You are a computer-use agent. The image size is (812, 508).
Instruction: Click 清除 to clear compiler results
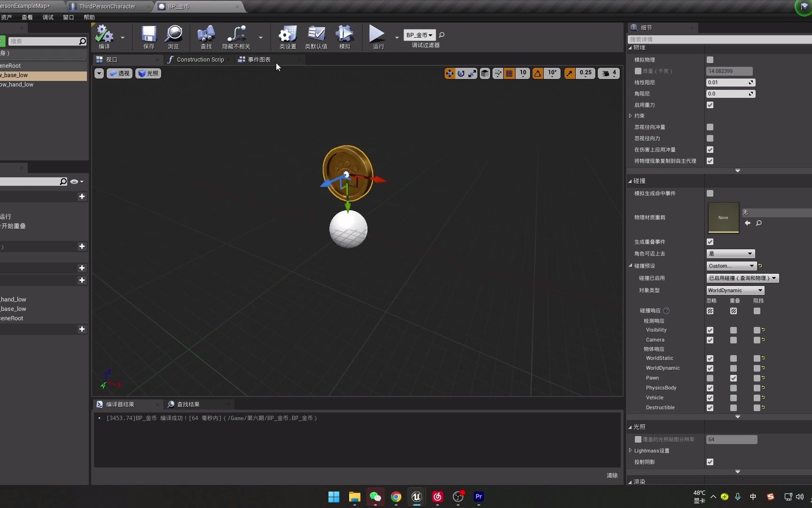pos(612,475)
